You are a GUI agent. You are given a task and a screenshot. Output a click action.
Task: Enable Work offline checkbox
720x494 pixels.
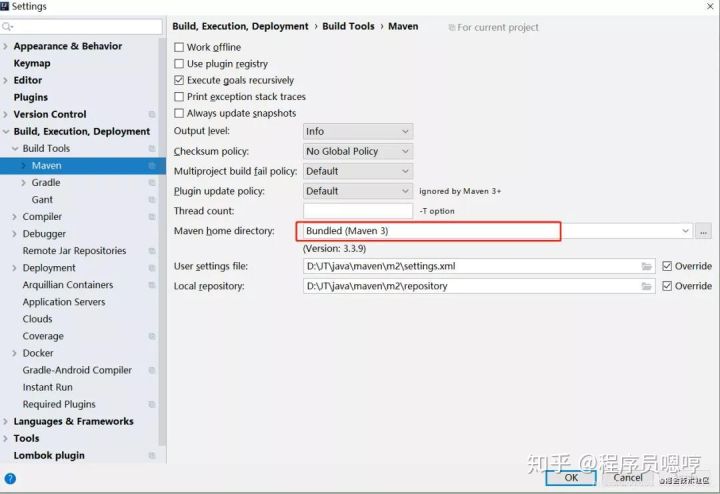point(179,47)
